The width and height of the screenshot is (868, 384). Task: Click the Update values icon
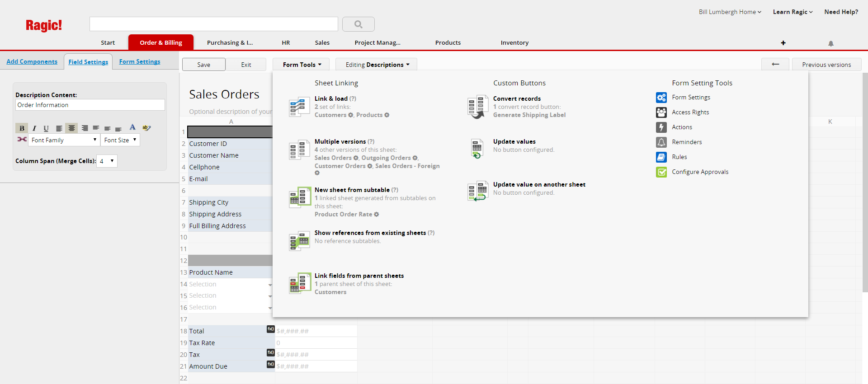[x=476, y=149]
